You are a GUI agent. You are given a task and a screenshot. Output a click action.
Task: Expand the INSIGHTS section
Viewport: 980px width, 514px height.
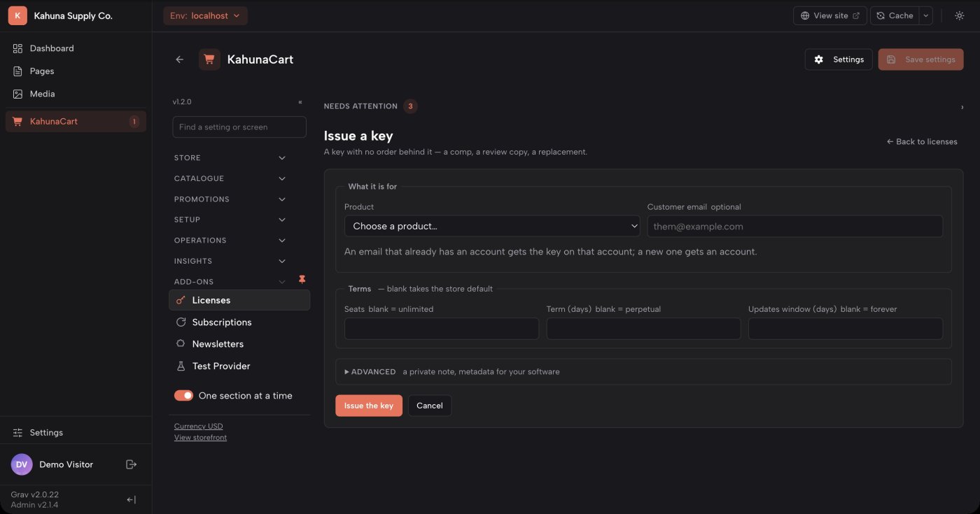tap(230, 261)
